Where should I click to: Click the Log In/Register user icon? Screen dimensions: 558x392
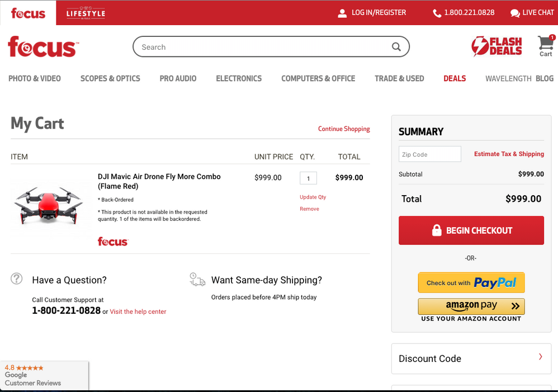point(342,13)
